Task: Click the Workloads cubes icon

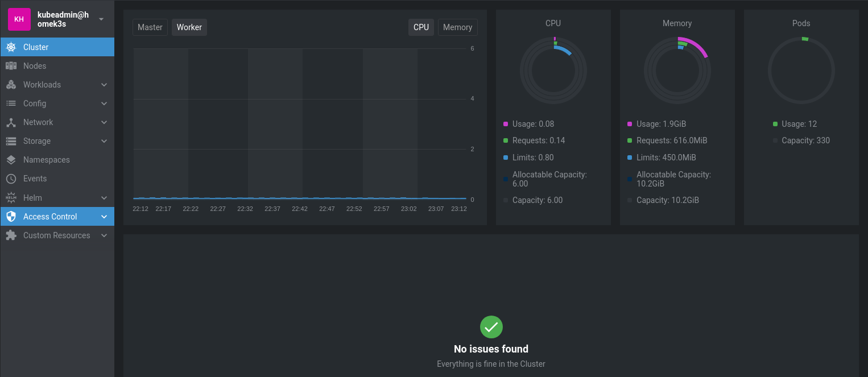Action: [x=11, y=85]
